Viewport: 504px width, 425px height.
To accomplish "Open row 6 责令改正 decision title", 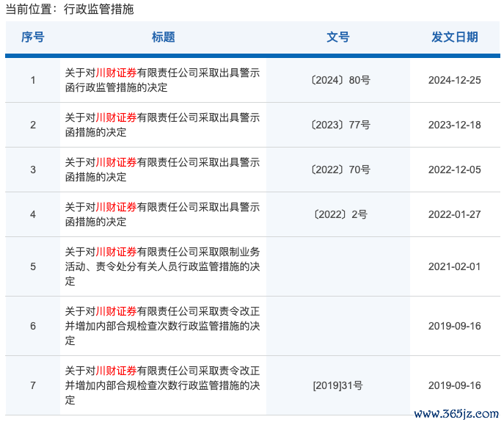I will [162, 326].
